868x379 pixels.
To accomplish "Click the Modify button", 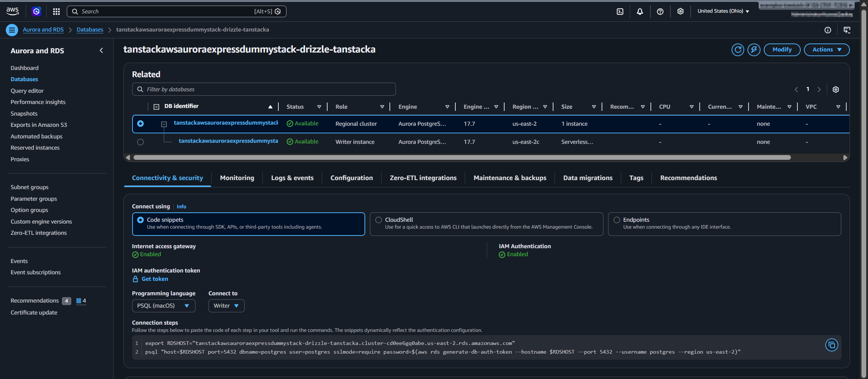I will click(x=782, y=50).
